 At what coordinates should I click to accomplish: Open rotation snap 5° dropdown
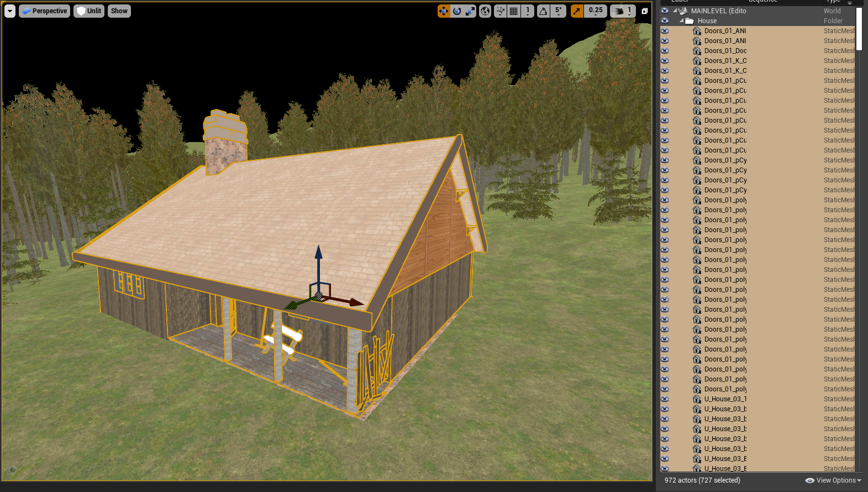click(558, 11)
